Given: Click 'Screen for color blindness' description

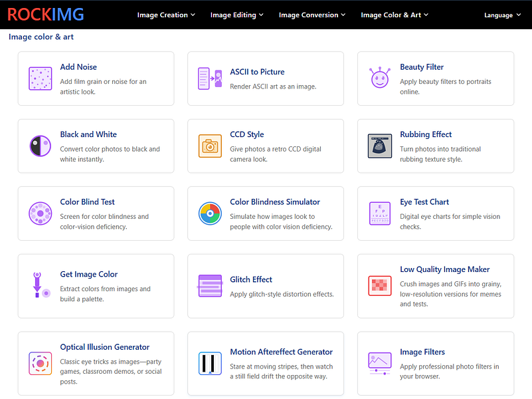Looking at the screenshot, I should point(104,221).
